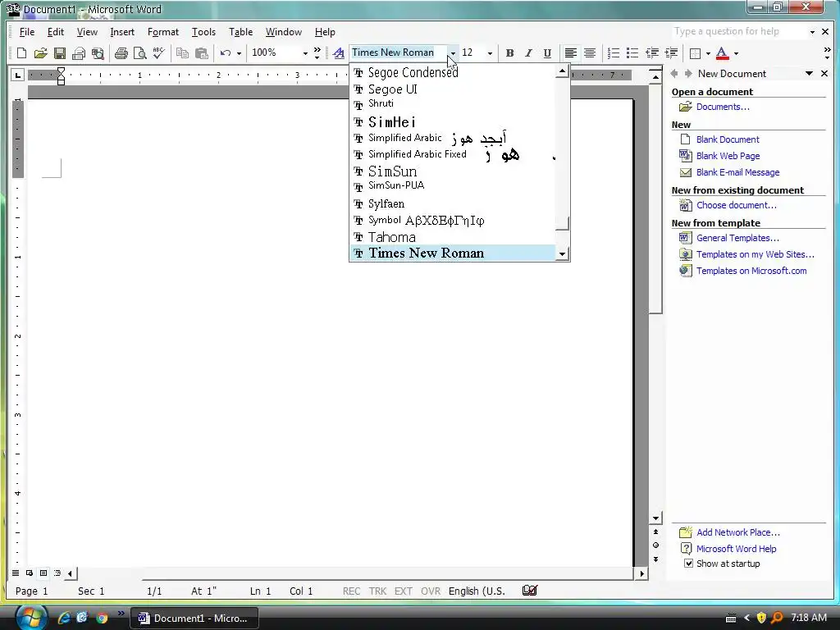Switch to Print Layout view button

click(43, 573)
